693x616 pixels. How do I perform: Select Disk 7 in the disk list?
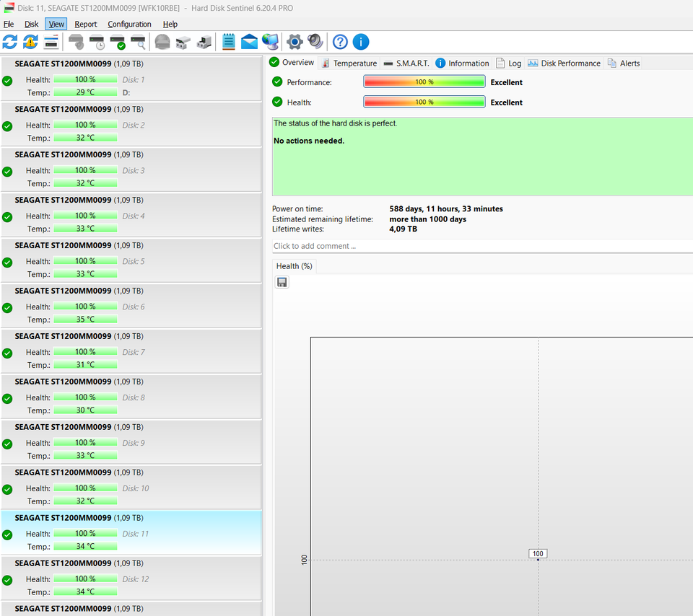click(x=131, y=351)
